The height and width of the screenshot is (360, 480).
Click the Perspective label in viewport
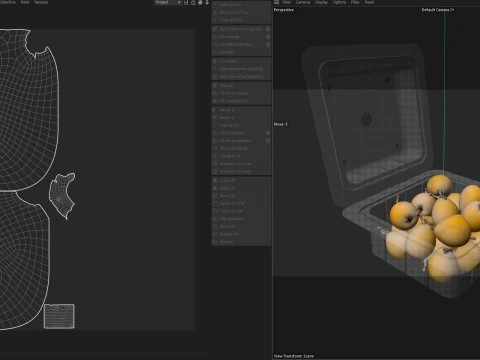coord(284,10)
